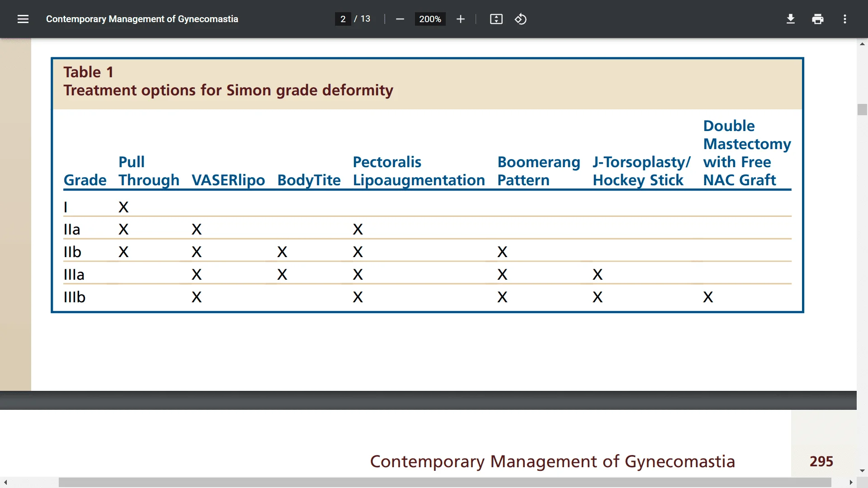The width and height of the screenshot is (868, 488).
Task: Click the '/ 13' total pages text
Action: 362,19
